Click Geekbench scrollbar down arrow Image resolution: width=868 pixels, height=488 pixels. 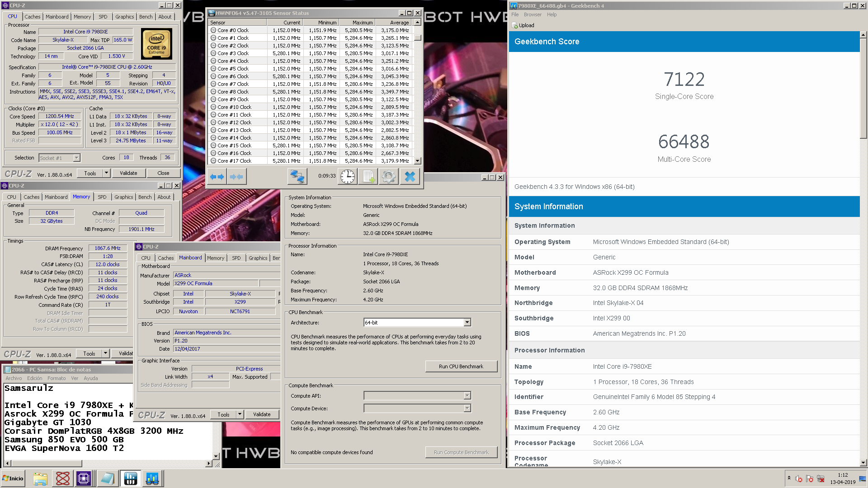tap(863, 463)
